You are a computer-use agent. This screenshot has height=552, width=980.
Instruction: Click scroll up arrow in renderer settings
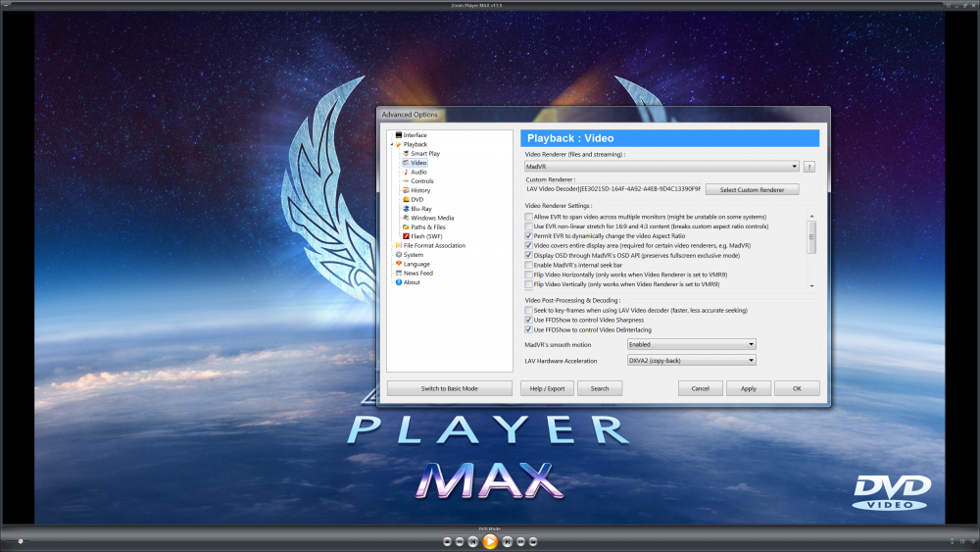[811, 217]
